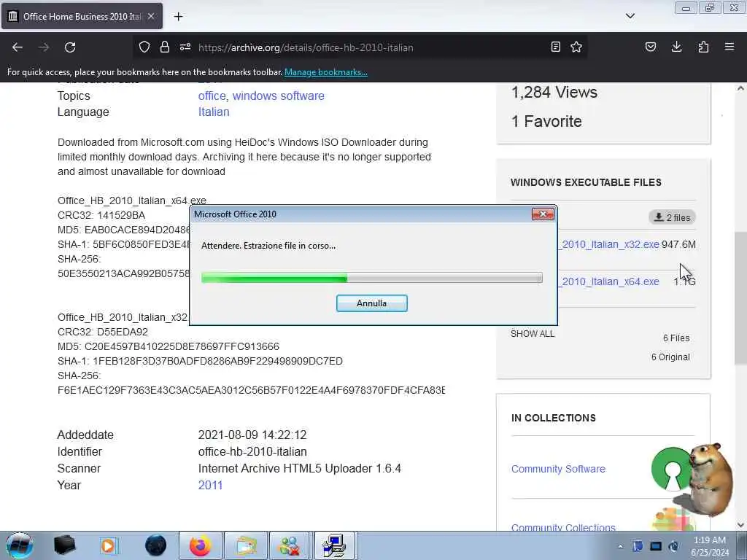Close the Microsoft Office 2010 dialog

tap(543, 214)
